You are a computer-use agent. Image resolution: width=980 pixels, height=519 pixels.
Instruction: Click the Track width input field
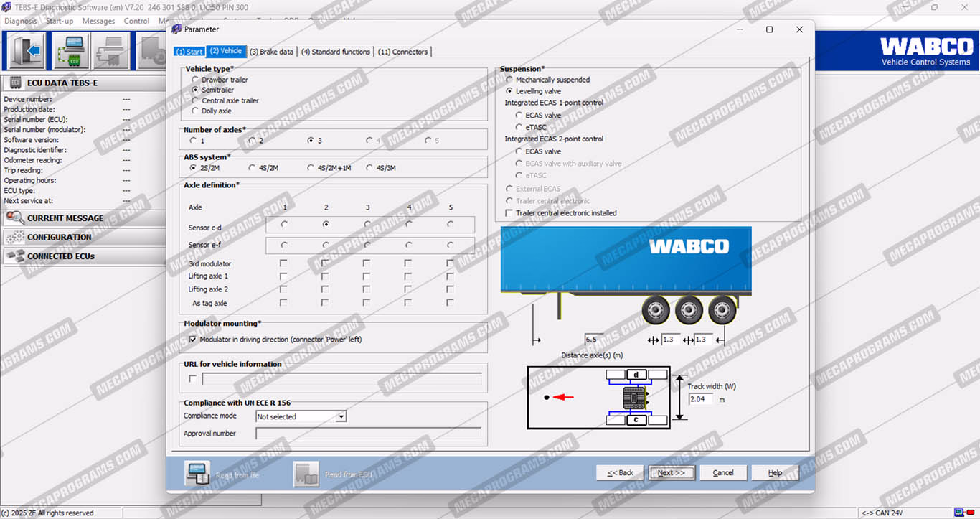coord(700,399)
